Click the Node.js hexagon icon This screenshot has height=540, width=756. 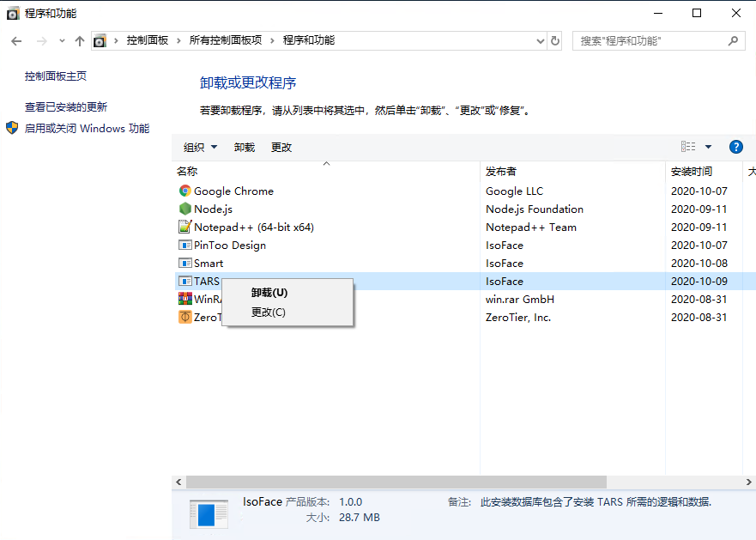point(184,209)
